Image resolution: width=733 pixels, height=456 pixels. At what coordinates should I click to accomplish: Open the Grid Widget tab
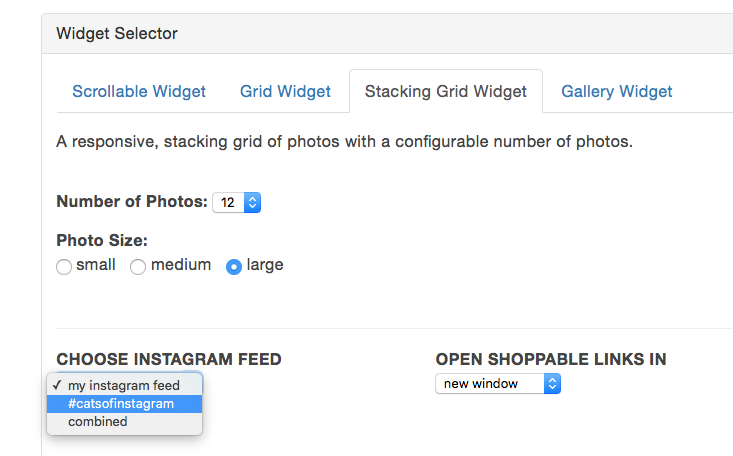pos(285,92)
